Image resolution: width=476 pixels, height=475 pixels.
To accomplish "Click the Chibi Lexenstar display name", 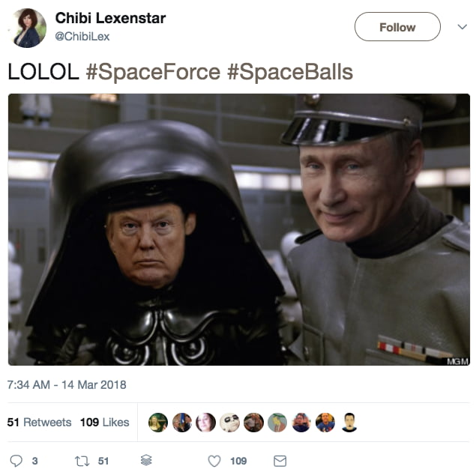I will tap(110, 18).
